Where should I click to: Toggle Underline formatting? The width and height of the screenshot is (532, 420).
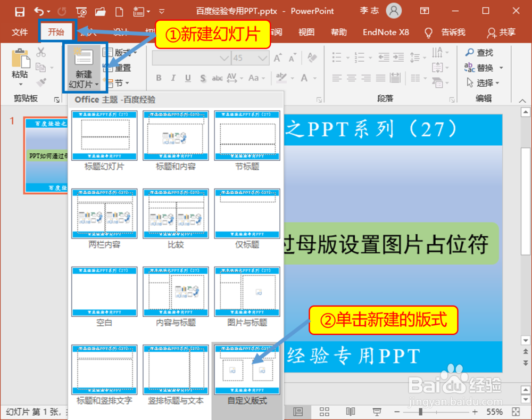[188, 78]
